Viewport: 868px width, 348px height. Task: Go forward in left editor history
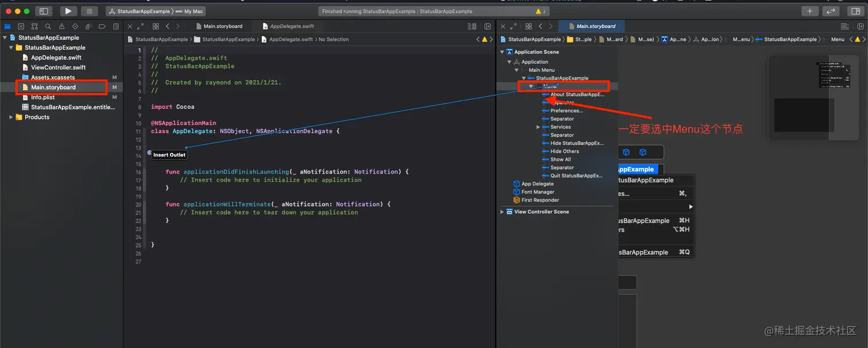177,26
